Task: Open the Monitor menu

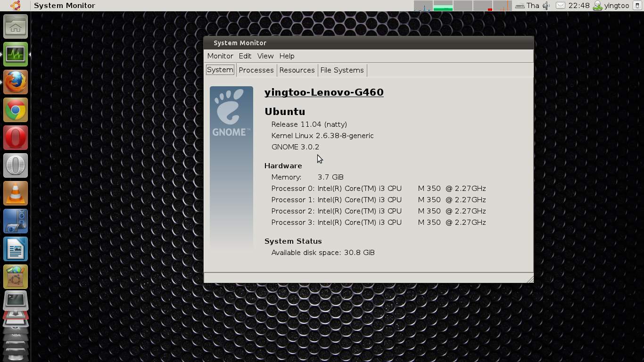Action: pyautogui.click(x=220, y=56)
